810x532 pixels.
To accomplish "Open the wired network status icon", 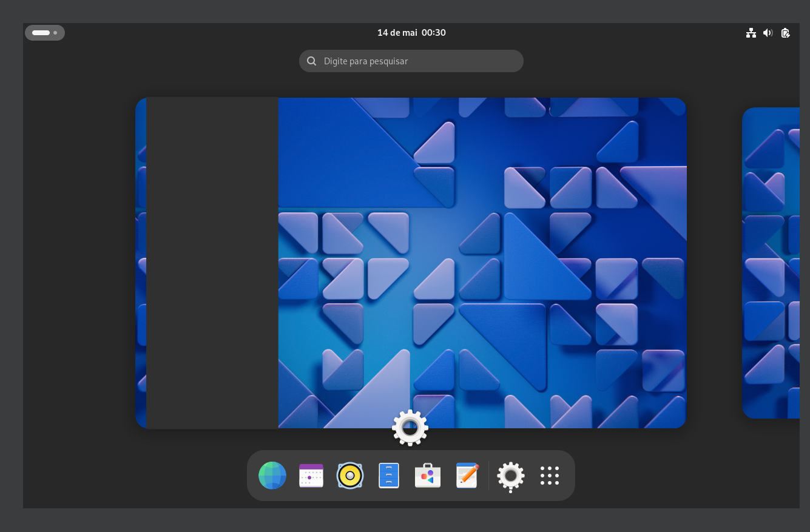I will point(751,33).
